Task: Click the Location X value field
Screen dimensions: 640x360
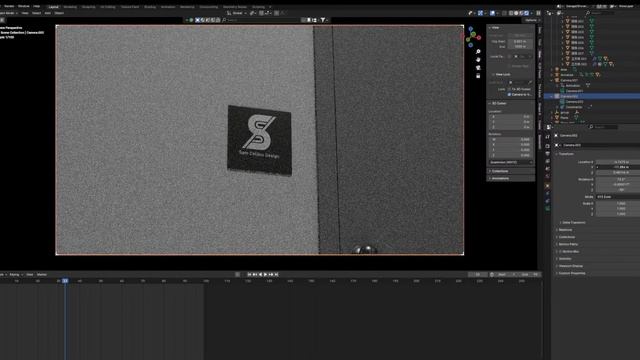Action: [x=618, y=162]
